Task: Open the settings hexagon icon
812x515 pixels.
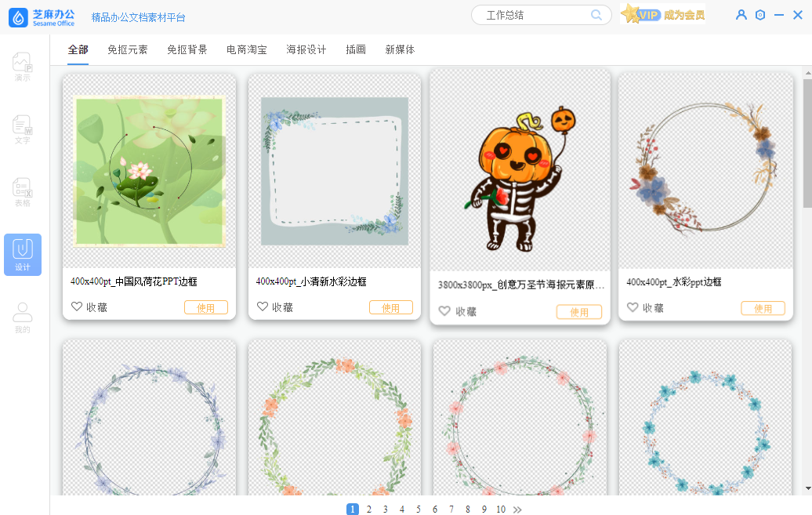Action: click(x=759, y=15)
